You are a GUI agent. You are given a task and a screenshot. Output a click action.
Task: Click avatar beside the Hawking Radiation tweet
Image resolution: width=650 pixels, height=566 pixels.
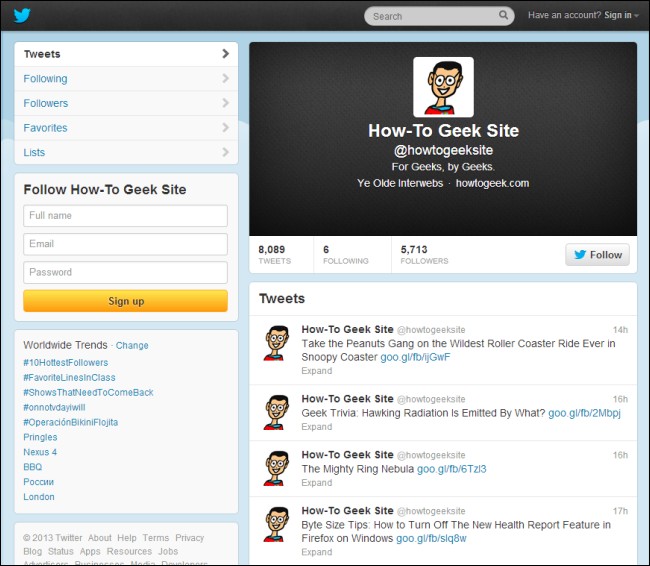[x=276, y=412]
